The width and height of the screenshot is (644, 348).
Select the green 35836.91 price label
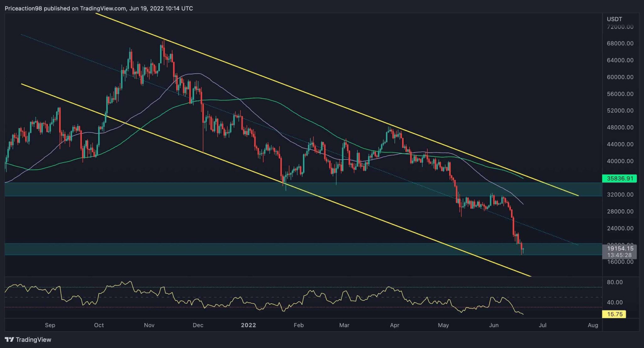619,178
